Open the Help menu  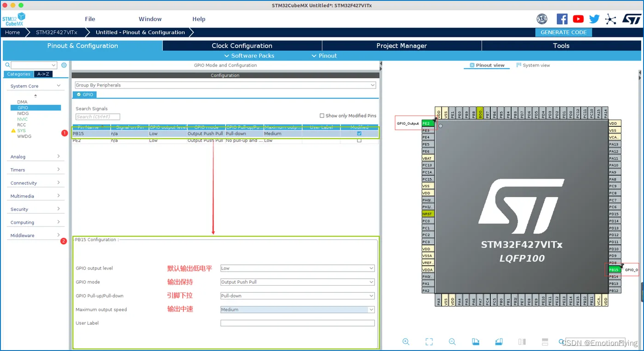click(x=199, y=19)
